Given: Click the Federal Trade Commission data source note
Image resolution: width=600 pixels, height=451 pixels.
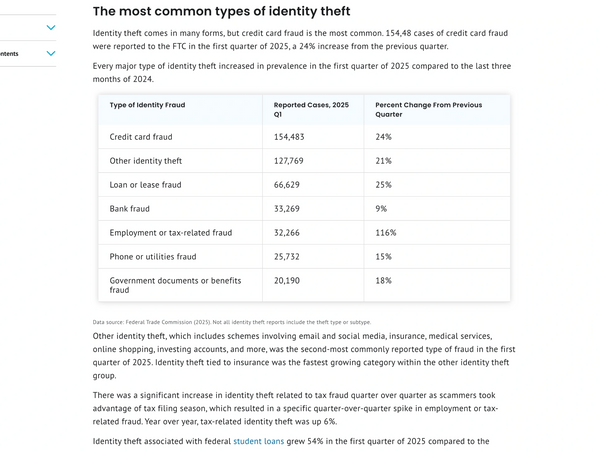Looking at the screenshot, I should pyautogui.click(x=231, y=322).
